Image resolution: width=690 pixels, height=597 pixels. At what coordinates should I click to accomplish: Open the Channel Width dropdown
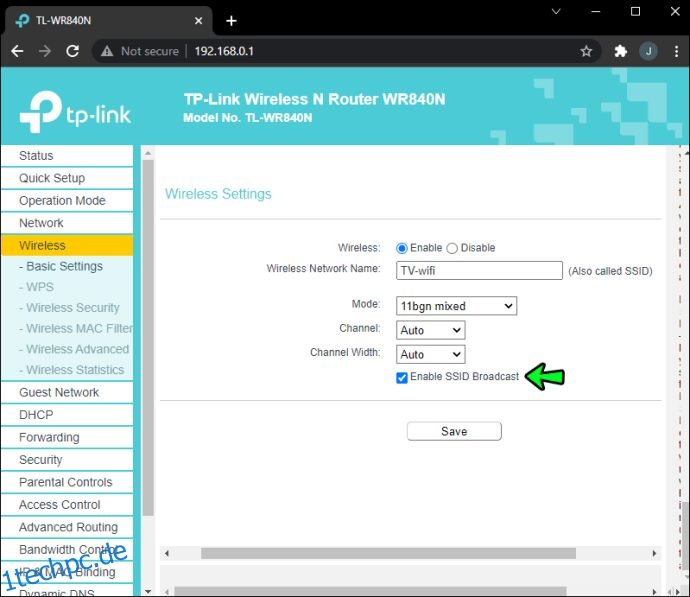[x=430, y=354]
